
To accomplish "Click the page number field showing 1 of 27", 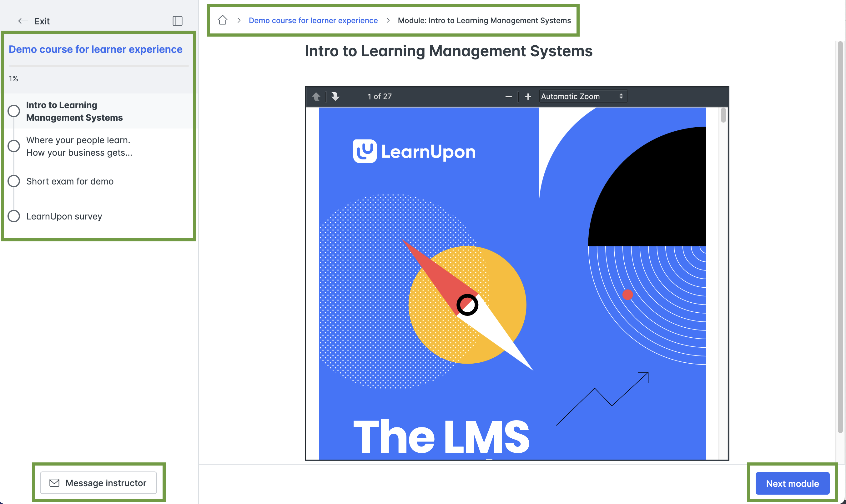I will [379, 96].
